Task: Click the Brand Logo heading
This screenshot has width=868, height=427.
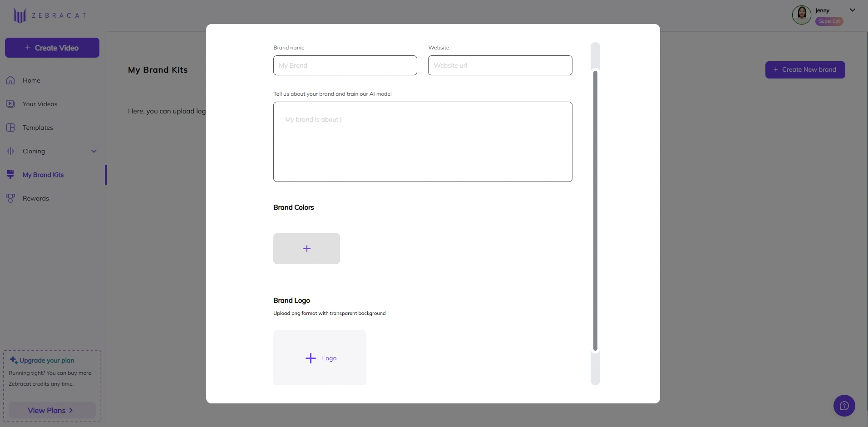Action: (291, 300)
